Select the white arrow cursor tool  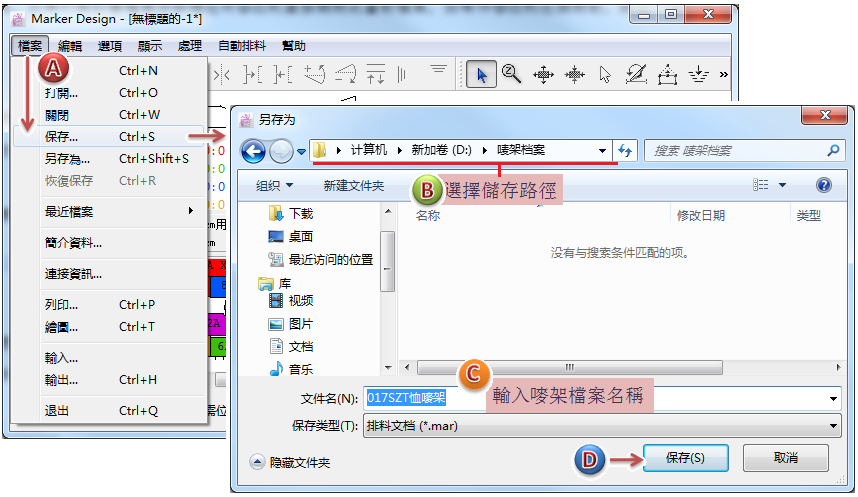(x=604, y=74)
